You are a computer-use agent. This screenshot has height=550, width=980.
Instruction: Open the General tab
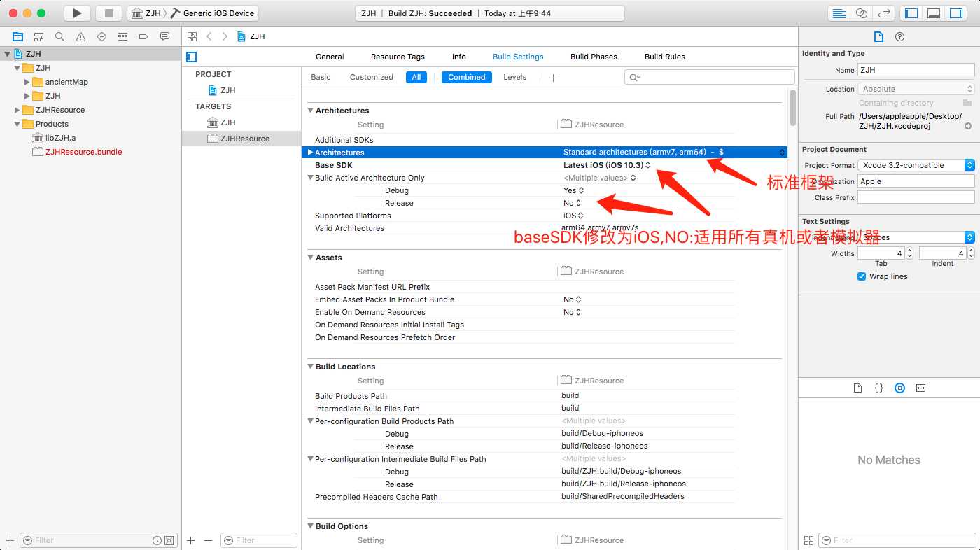point(330,57)
